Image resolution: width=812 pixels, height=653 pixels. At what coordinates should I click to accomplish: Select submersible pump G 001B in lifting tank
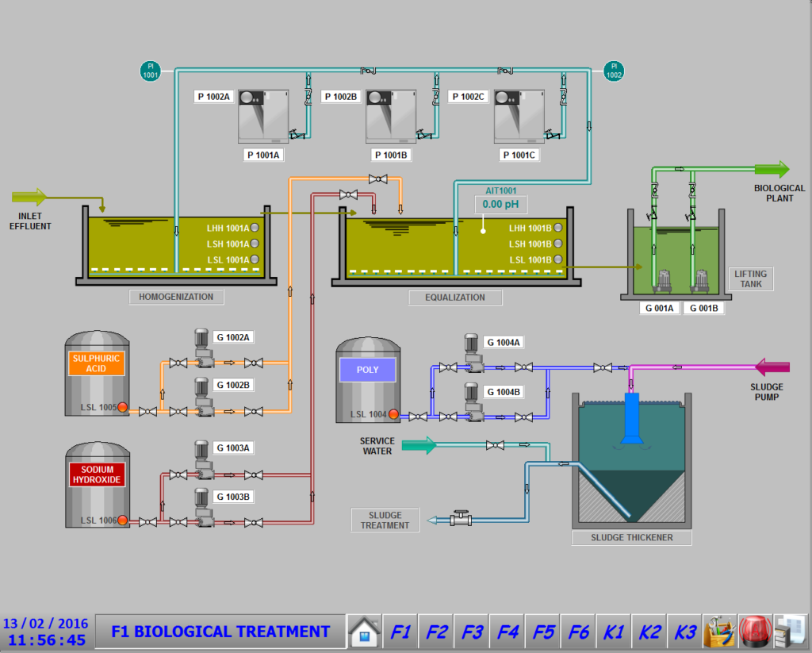pos(701,280)
